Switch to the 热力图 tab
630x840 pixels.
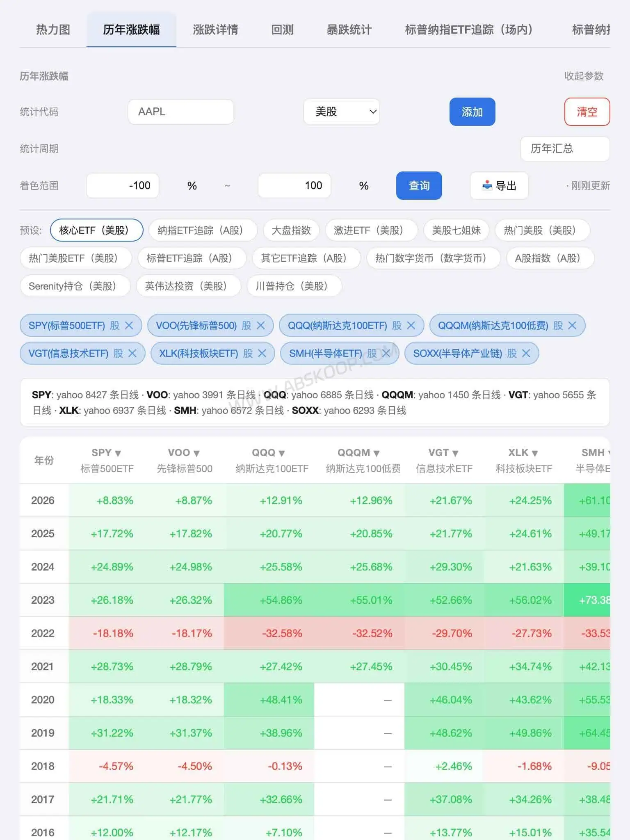click(53, 30)
